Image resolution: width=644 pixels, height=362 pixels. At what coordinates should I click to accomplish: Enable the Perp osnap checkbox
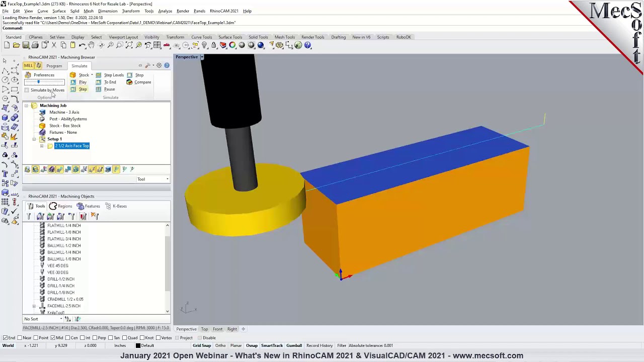click(96, 338)
